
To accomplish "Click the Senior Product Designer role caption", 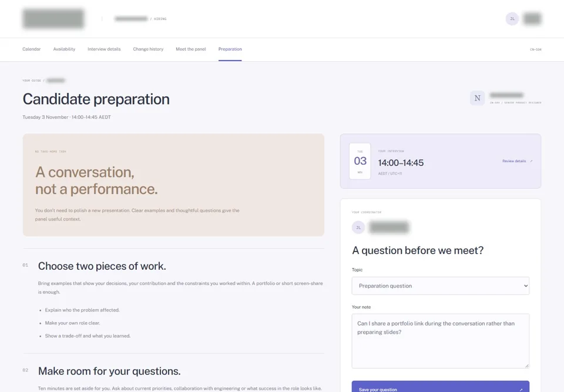I will pyautogui.click(x=515, y=103).
